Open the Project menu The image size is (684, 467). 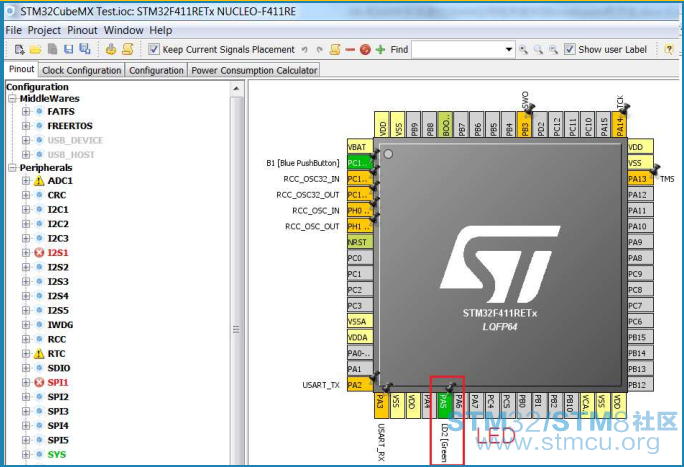(44, 30)
